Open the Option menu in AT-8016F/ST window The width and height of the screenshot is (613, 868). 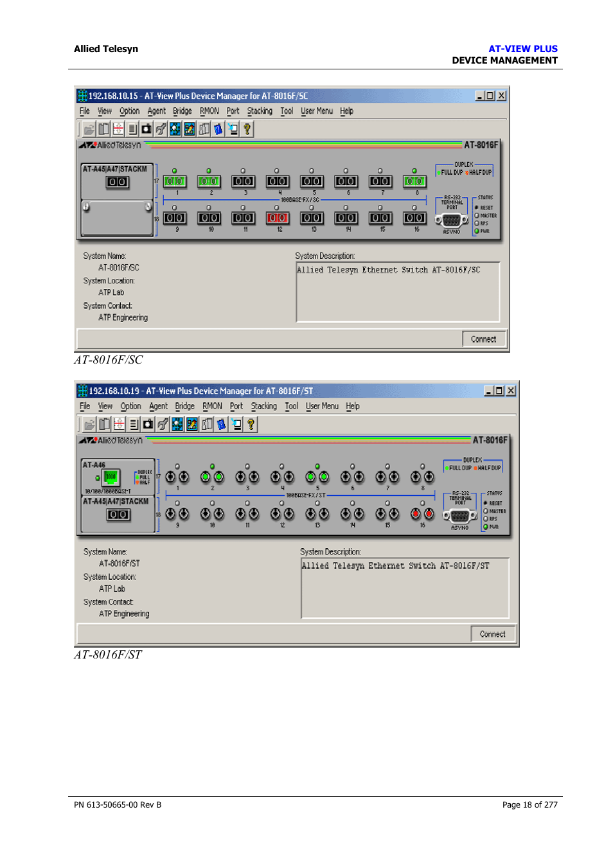coord(130,406)
